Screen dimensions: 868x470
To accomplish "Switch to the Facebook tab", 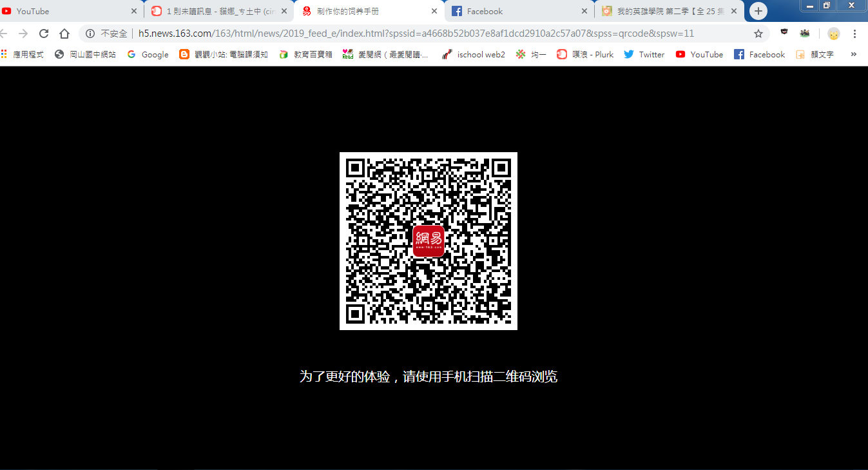I will (x=519, y=11).
